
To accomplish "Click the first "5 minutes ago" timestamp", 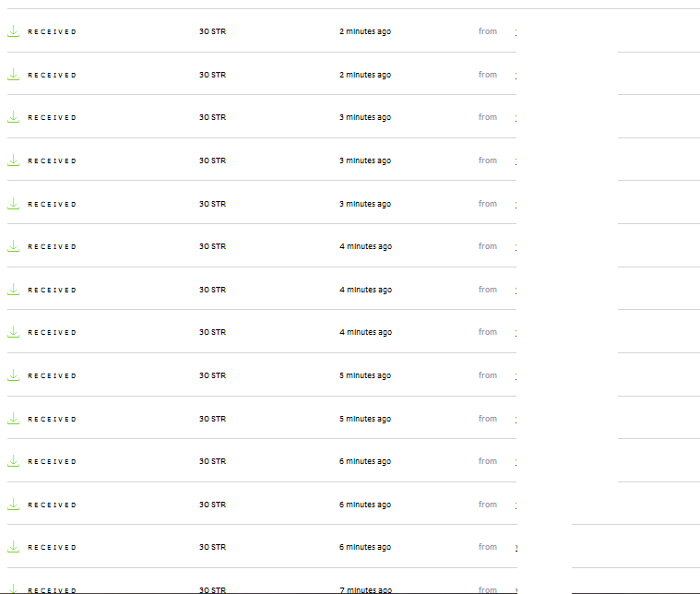I will point(365,376).
